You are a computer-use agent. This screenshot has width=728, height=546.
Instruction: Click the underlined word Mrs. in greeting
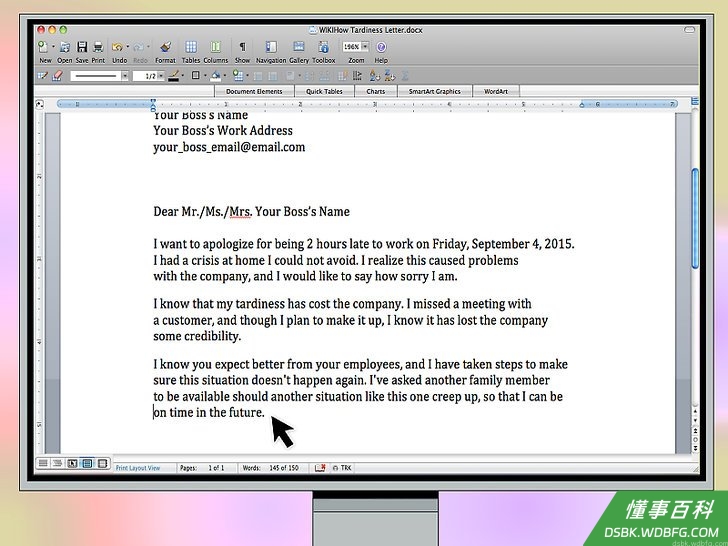tap(240, 211)
